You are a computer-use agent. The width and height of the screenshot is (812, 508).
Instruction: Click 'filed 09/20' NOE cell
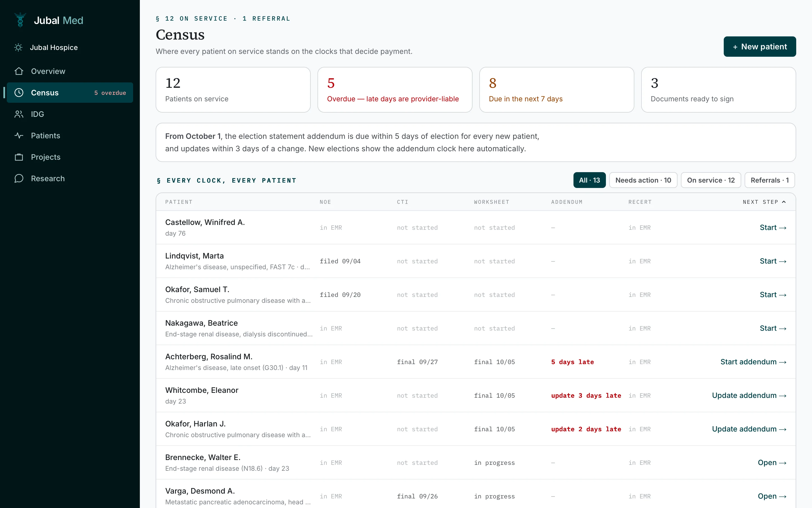(x=340, y=295)
